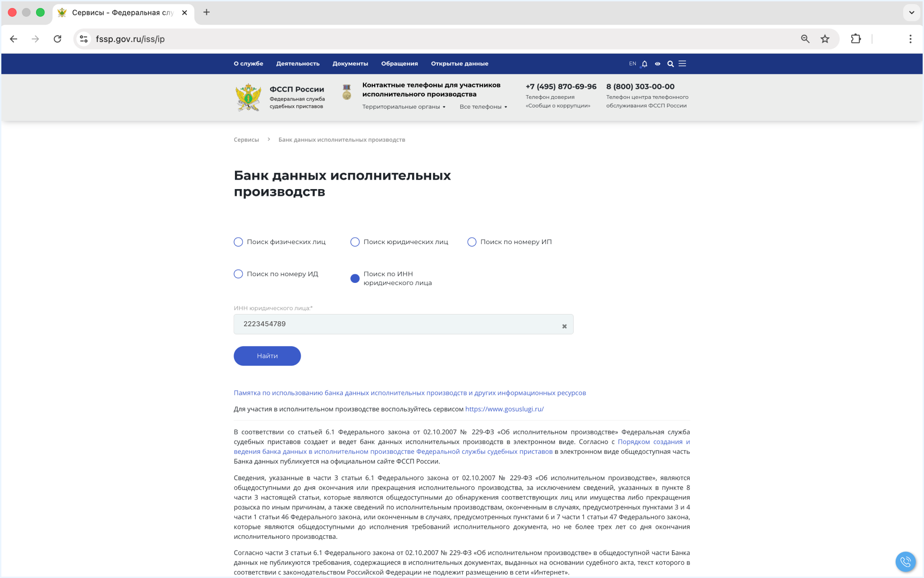Viewport: 924px width, 578px height.
Task: Select 'Поиск юридических лиц' radio button
Action: click(x=355, y=242)
